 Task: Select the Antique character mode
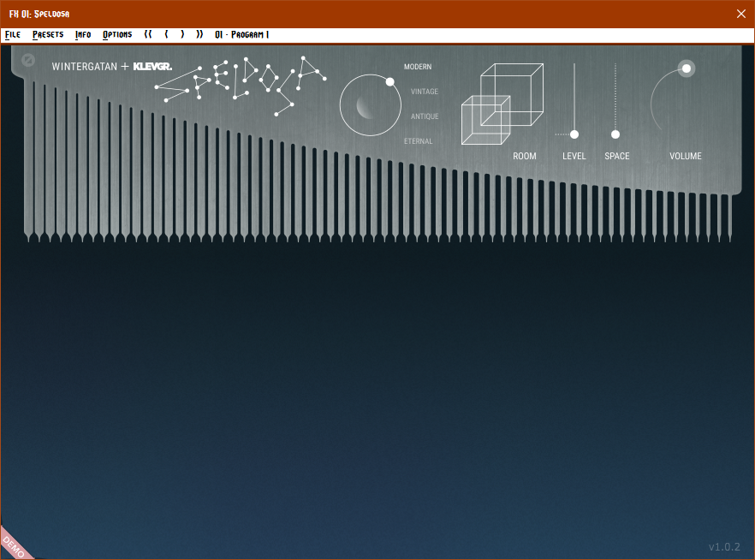424,116
